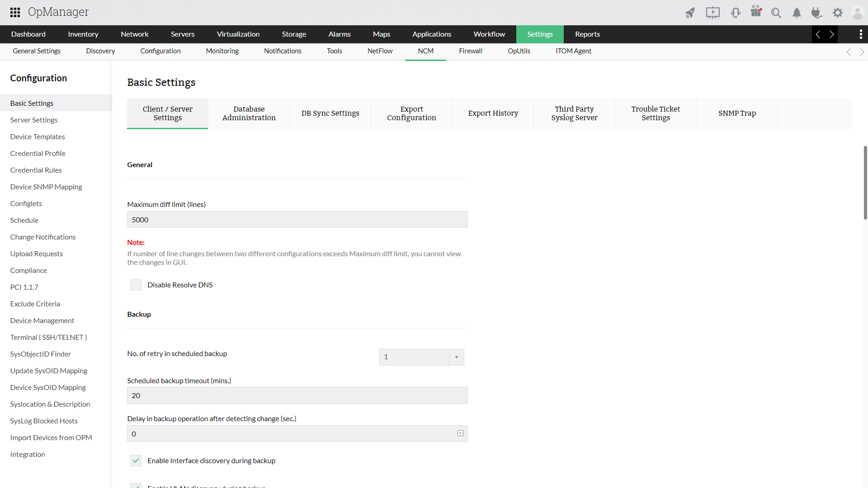Click the plug integrations icon
This screenshot has height=488, width=868.
[x=816, y=13]
